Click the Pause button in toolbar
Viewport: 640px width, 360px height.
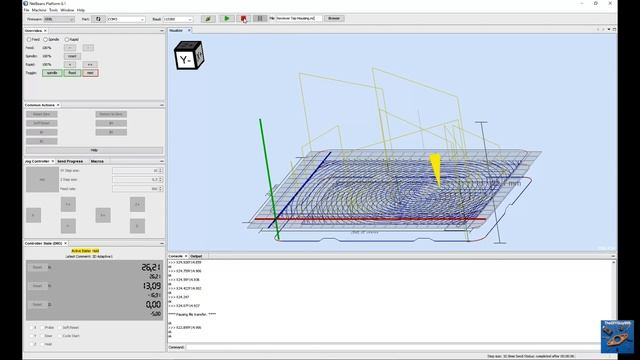coord(260,18)
